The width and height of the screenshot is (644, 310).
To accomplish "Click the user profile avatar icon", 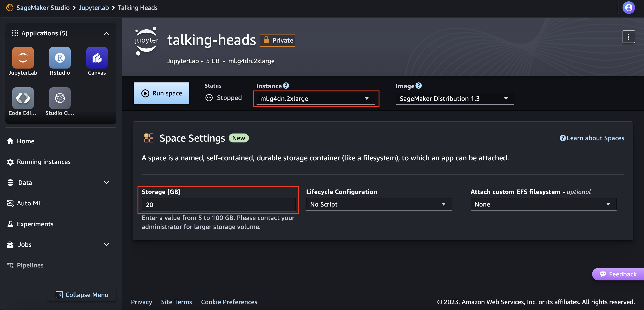I will pyautogui.click(x=629, y=8).
